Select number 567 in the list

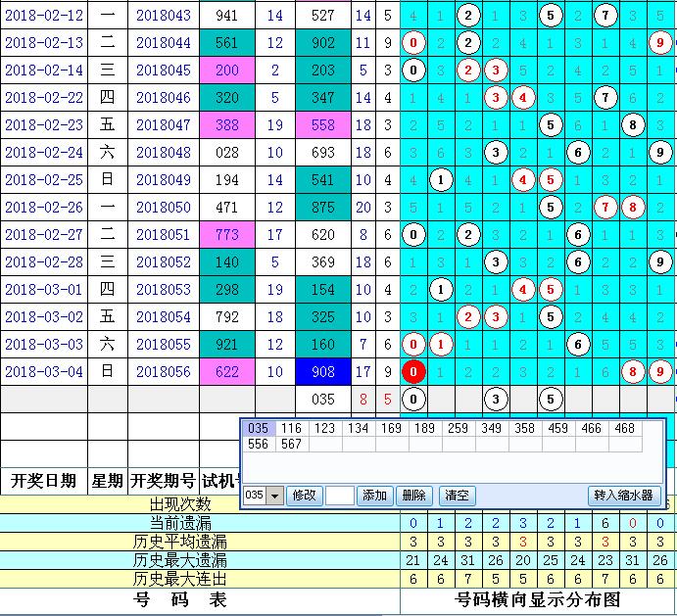[x=290, y=444]
